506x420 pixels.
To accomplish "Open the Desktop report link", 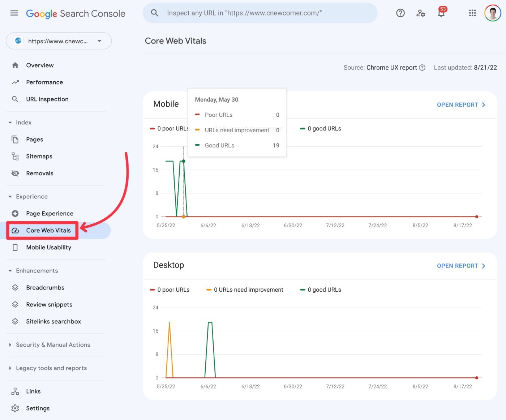I will click(461, 266).
